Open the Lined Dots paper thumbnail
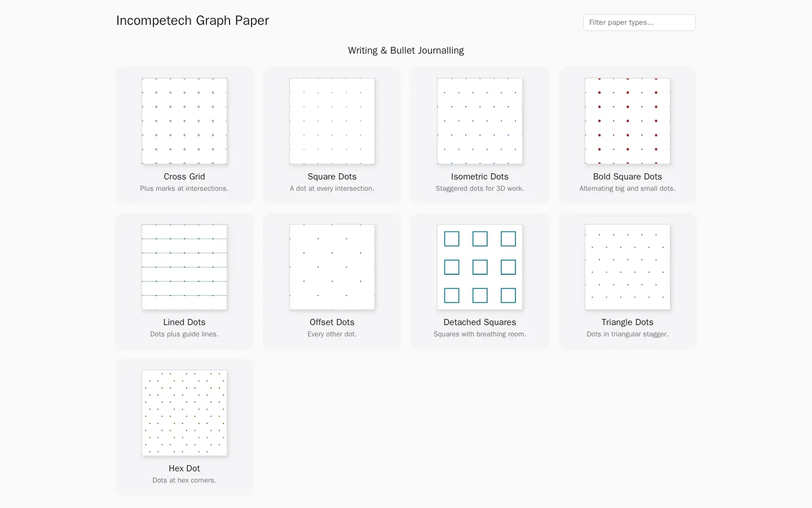The width and height of the screenshot is (812, 508). [x=184, y=267]
